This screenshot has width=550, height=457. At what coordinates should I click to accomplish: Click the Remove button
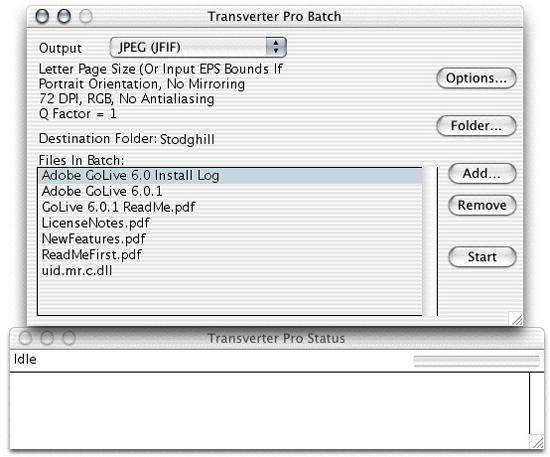482,205
